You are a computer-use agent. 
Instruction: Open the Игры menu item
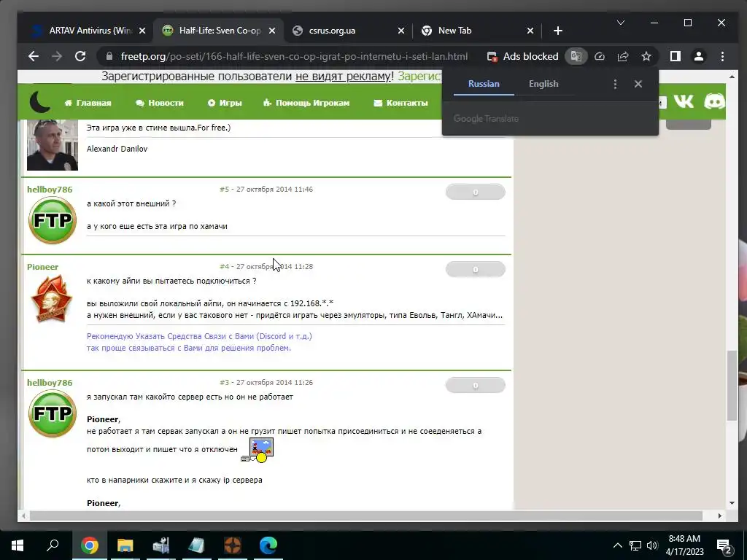tap(225, 103)
